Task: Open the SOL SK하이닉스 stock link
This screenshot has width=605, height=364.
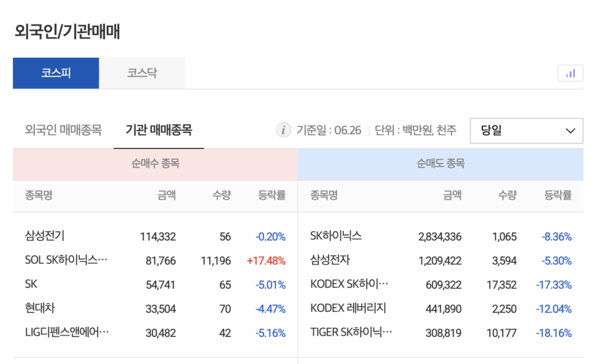Action: tap(66, 260)
